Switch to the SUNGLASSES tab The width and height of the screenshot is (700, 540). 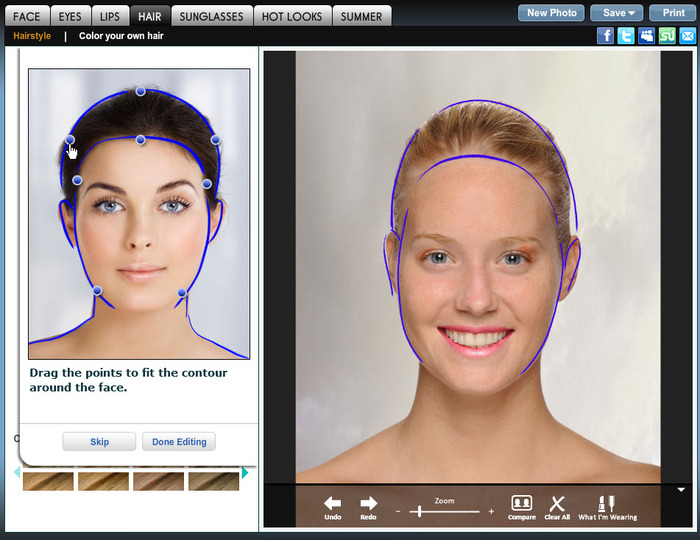pos(211,16)
